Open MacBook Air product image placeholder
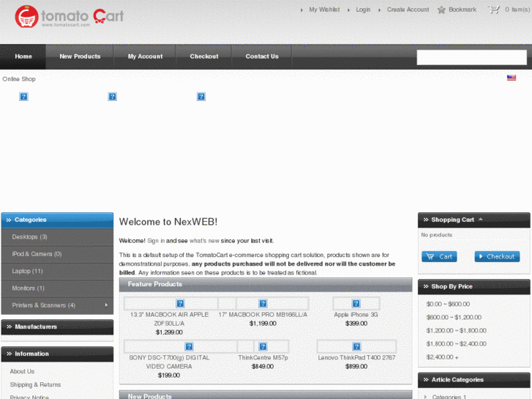The image size is (532, 399). 180,303
